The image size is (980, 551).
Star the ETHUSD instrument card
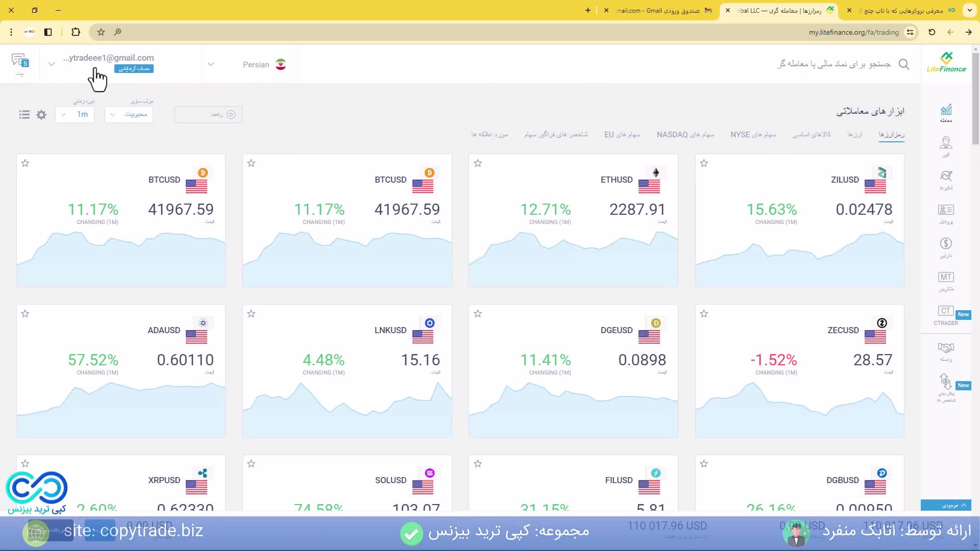[x=478, y=163]
